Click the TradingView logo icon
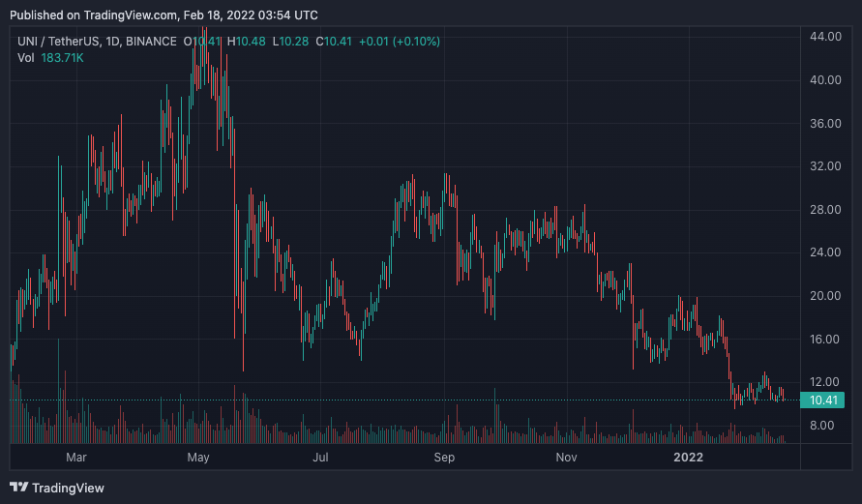 [18, 487]
